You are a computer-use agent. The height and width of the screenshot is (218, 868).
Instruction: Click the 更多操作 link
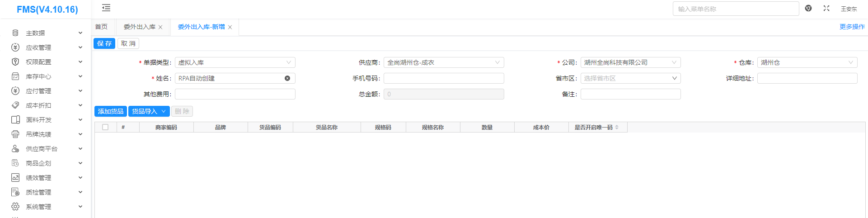coord(852,27)
